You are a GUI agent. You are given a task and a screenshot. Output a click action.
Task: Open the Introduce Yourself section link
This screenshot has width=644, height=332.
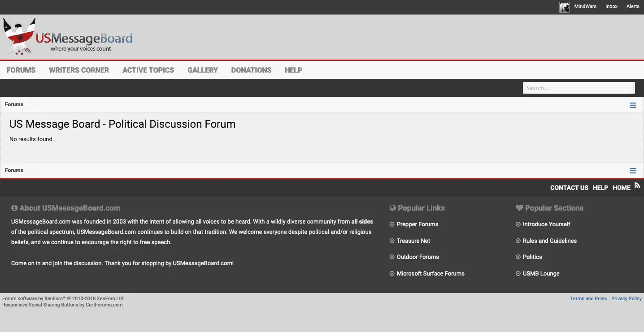point(546,224)
